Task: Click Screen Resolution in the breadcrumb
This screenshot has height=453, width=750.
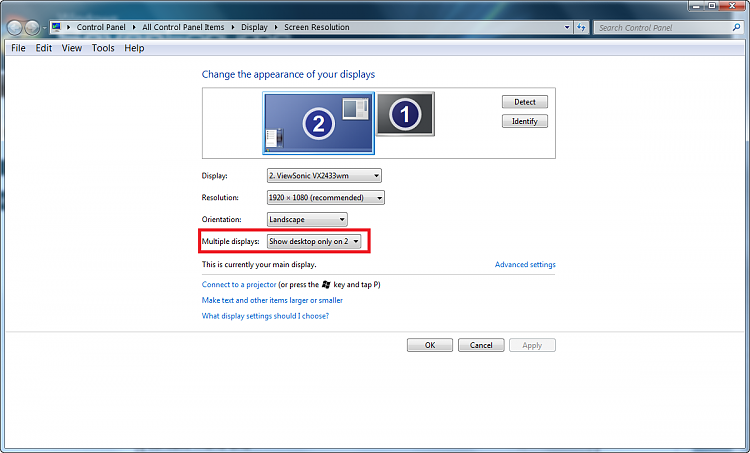Action: coord(317,27)
